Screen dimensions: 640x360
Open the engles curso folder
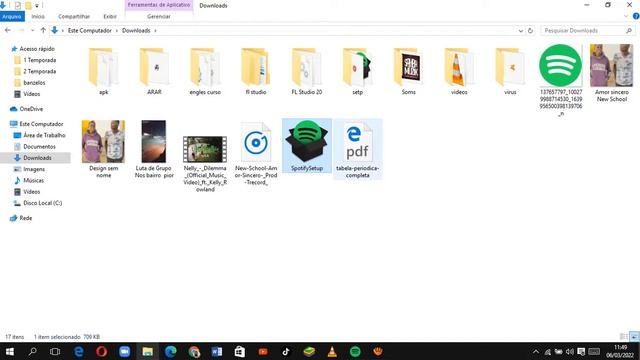pos(205,71)
